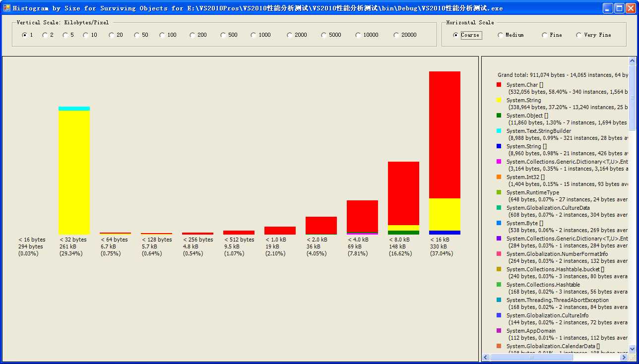Click the blue segment of < 16 kB bar
This screenshot has height=364, width=639.
click(x=445, y=233)
